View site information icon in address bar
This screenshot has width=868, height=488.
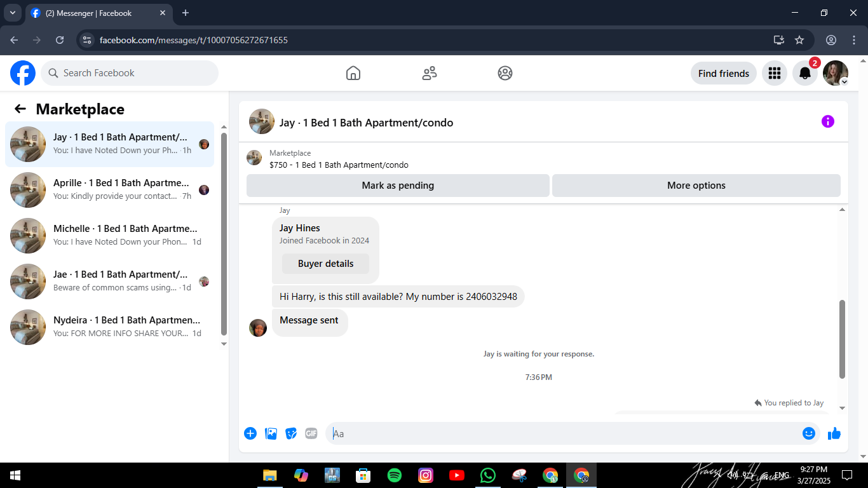click(88, 40)
